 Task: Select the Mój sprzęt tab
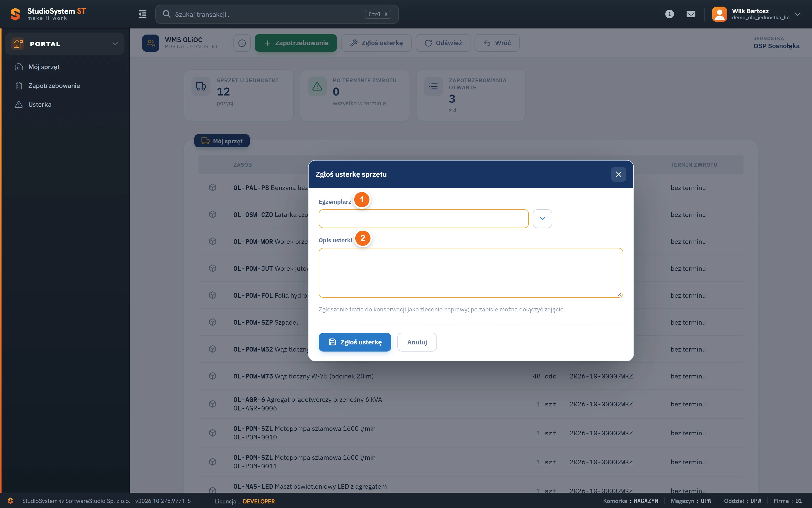click(x=222, y=141)
